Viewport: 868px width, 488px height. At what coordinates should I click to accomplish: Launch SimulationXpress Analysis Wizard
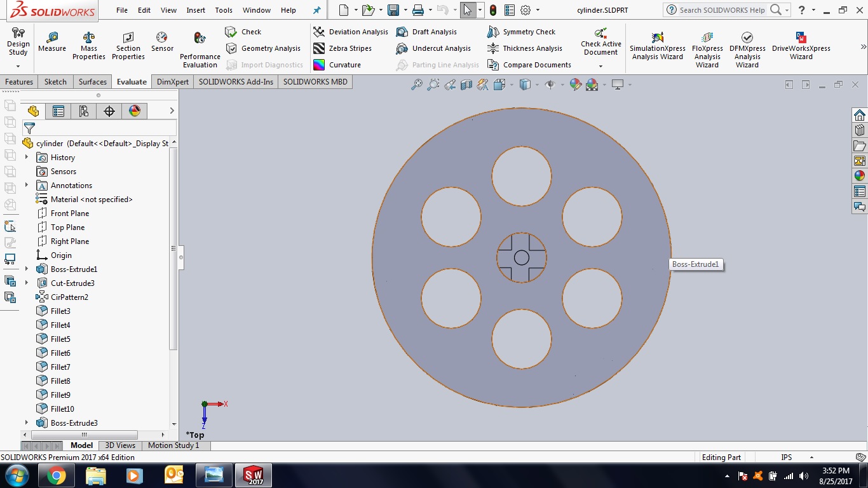click(x=658, y=46)
